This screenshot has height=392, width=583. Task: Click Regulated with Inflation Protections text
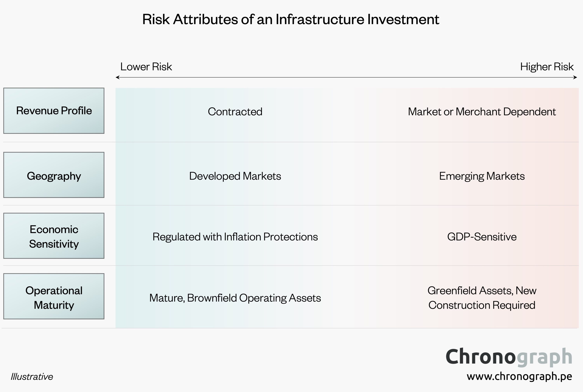(235, 237)
